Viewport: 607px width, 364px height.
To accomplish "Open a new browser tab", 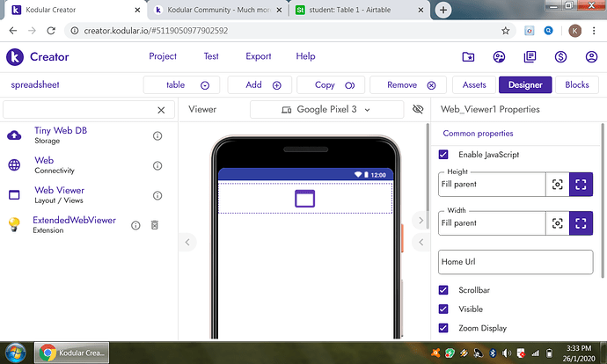I will point(443,10).
